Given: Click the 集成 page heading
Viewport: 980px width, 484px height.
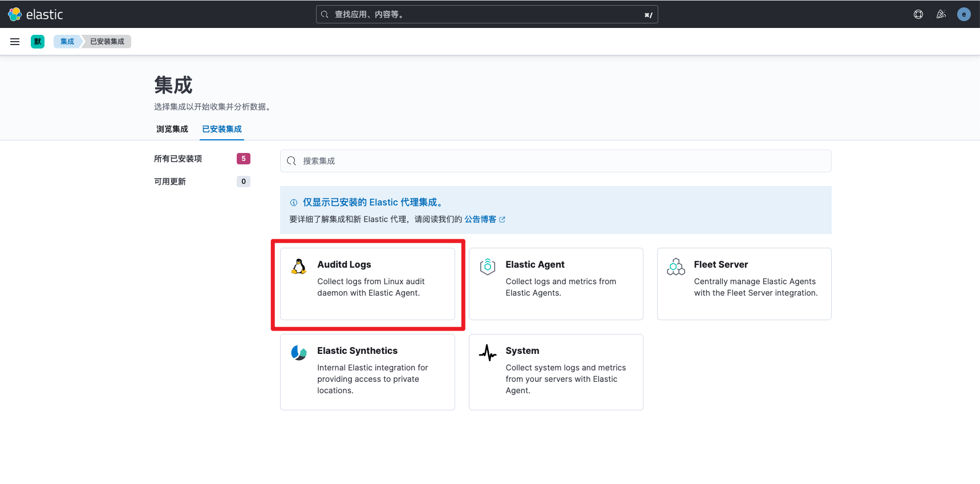Looking at the screenshot, I should tap(173, 85).
